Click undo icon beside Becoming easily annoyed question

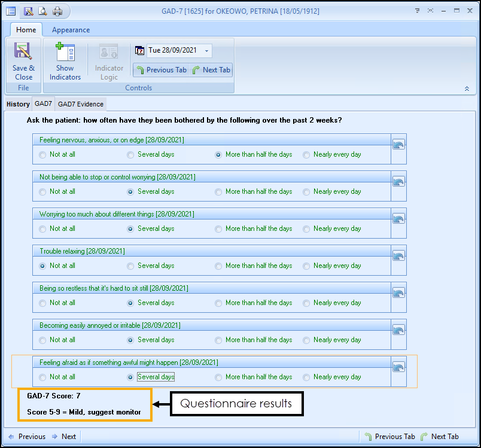pos(398,330)
